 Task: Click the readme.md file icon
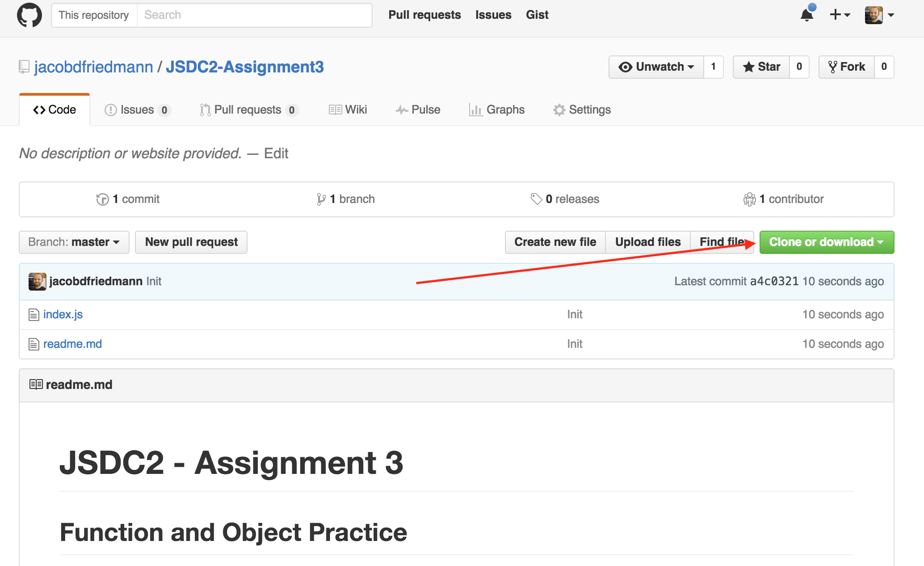(x=34, y=344)
